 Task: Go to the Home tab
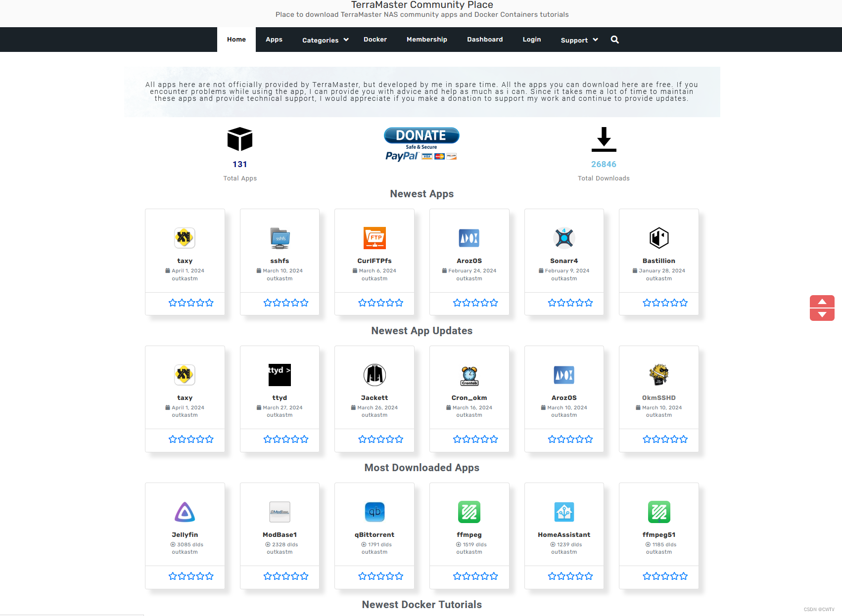click(236, 40)
